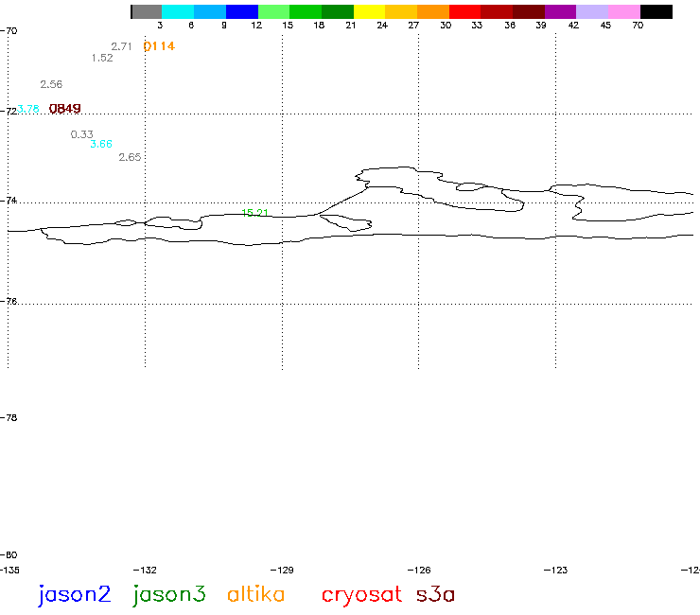Click the -72 latitude axis label

point(9,112)
